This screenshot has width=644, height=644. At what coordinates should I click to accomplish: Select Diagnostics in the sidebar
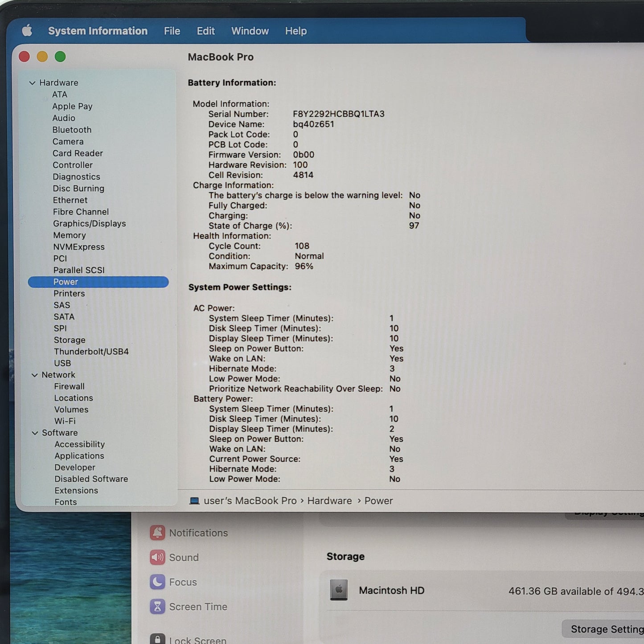(76, 177)
